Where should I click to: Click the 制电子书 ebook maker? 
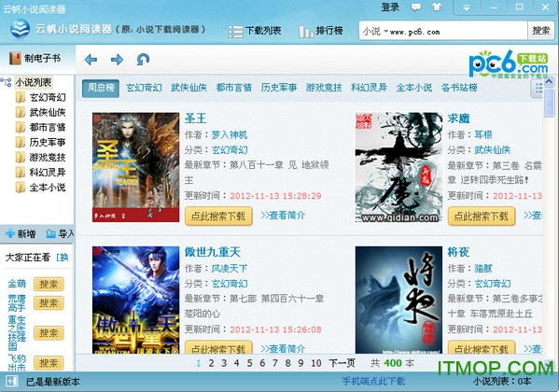pos(35,58)
